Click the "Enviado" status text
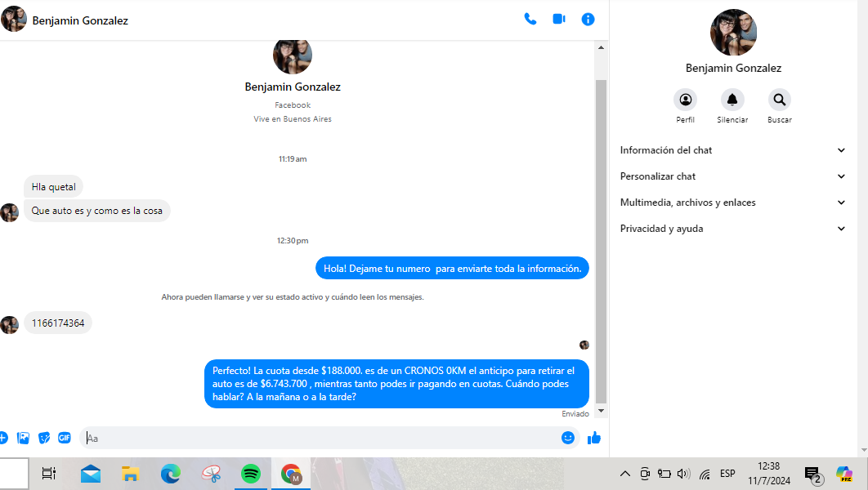868x490 pixels. pos(575,414)
